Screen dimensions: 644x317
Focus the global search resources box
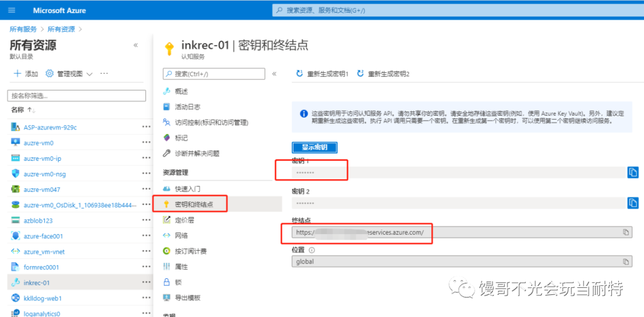pyautogui.click(x=458, y=10)
